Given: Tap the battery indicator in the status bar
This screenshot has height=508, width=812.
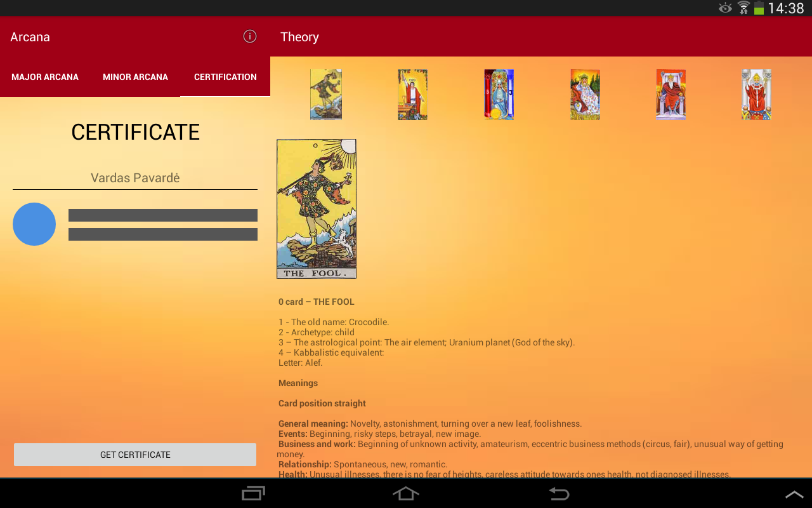Looking at the screenshot, I should 759,8.
